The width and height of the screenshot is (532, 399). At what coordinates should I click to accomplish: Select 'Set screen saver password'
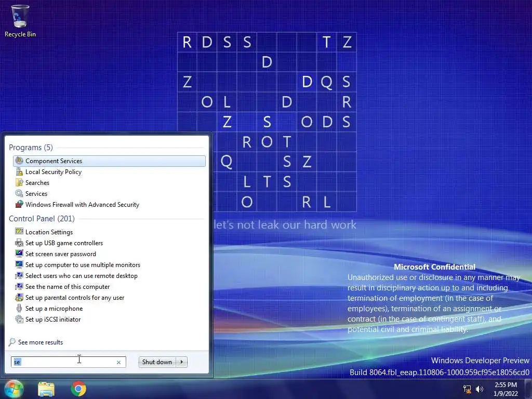pos(109,254)
